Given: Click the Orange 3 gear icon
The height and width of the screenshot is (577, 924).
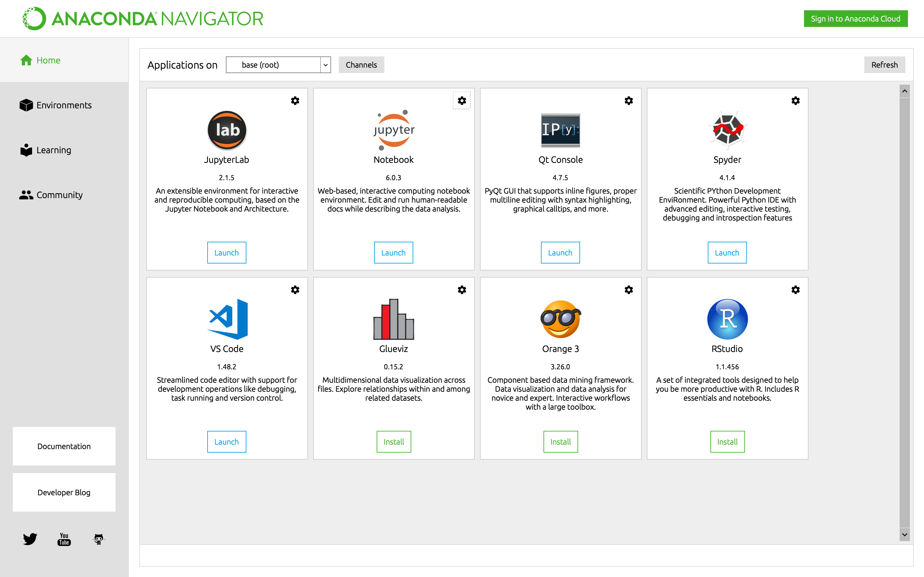Looking at the screenshot, I should pos(629,290).
